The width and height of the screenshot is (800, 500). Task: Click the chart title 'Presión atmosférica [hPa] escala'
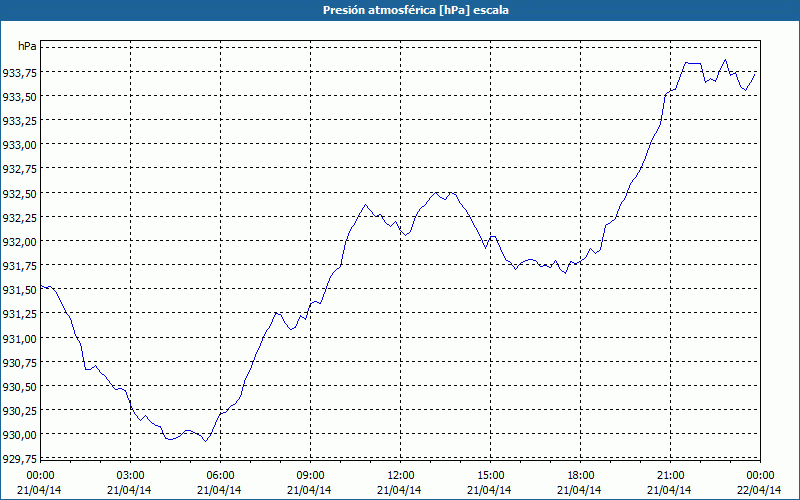coord(415,10)
